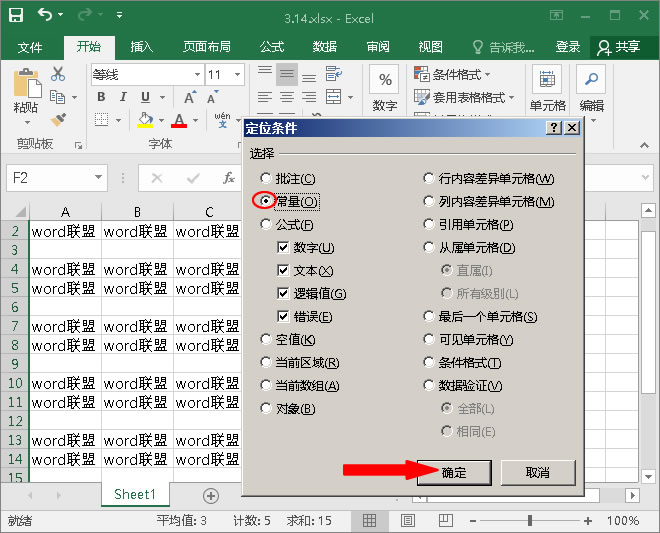Image resolution: width=660 pixels, height=533 pixels.
Task: Save the workbook with the floppy icon
Action: tap(16, 15)
